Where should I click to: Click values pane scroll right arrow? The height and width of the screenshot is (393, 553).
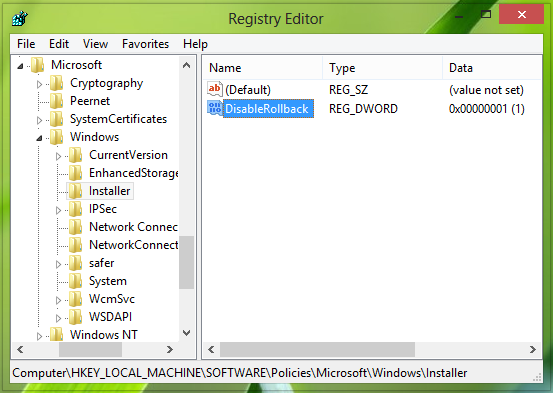(x=533, y=350)
